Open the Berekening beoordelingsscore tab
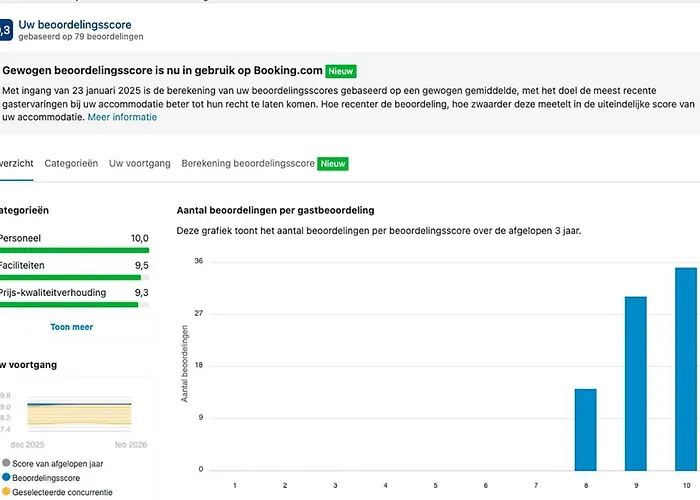Image resolution: width=700 pixels, height=500 pixels. pos(248,163)
